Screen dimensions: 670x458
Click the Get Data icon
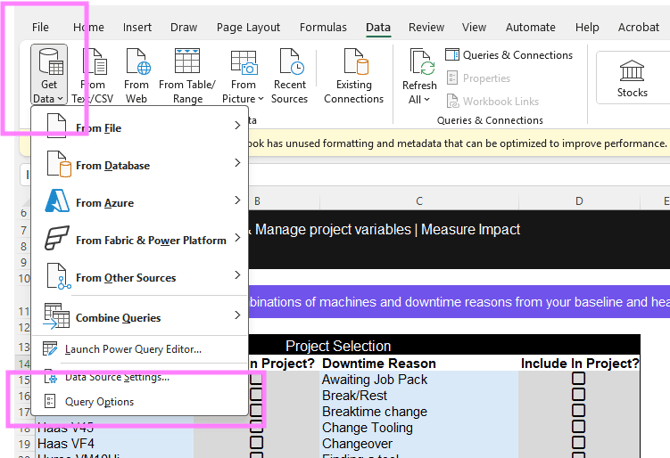point(49,64)
